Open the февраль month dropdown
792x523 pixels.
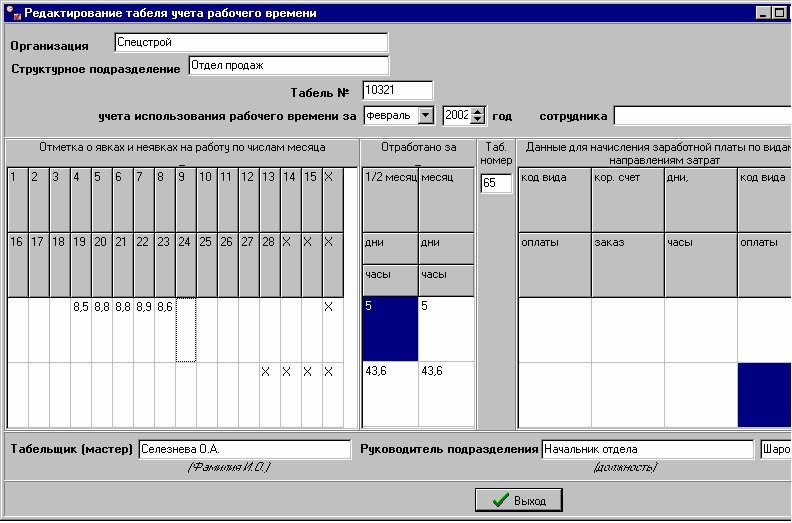[x=426, y=115]
